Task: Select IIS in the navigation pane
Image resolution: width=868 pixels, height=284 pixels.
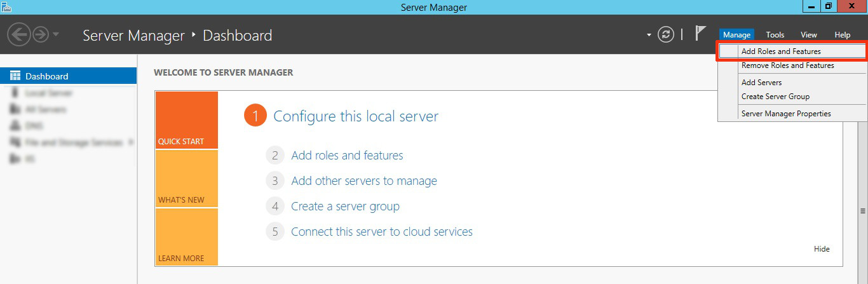Action: click(68, 159)
